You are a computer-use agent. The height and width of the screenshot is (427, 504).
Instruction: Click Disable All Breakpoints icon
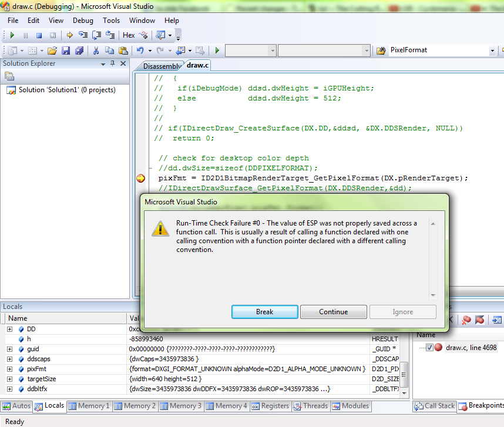(480, 320)
